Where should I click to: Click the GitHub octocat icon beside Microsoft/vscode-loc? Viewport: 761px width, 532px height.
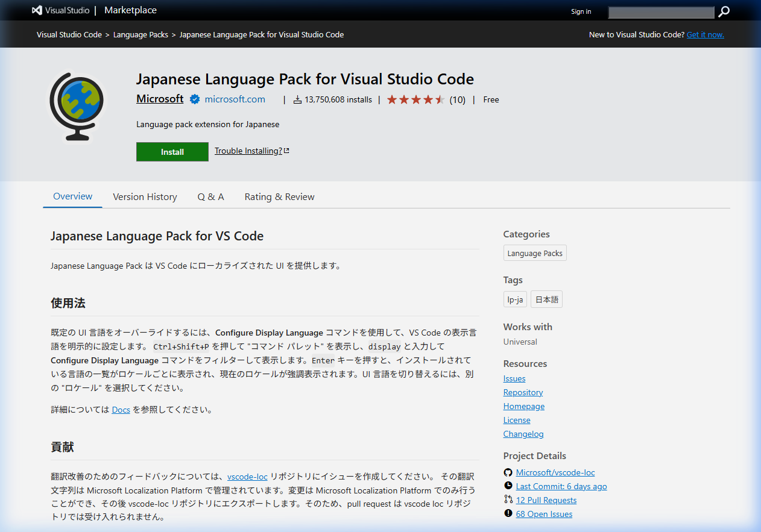(508, 472)
